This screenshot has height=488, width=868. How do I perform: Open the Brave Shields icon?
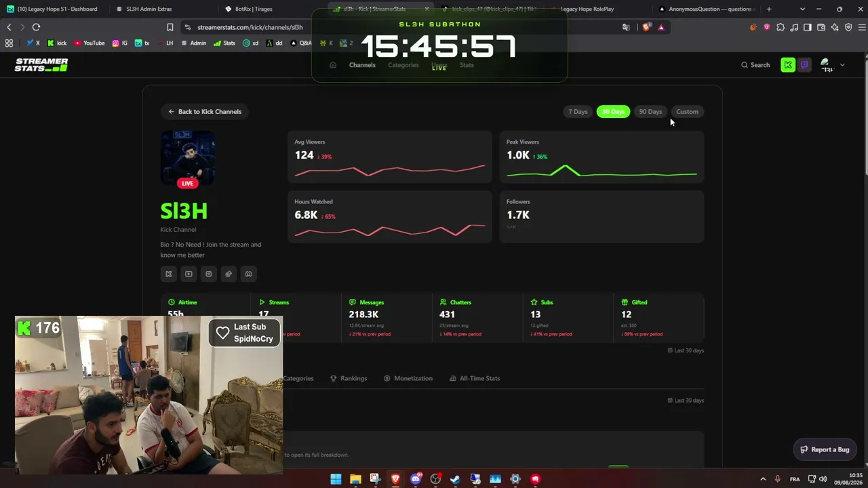click(647, 27)
